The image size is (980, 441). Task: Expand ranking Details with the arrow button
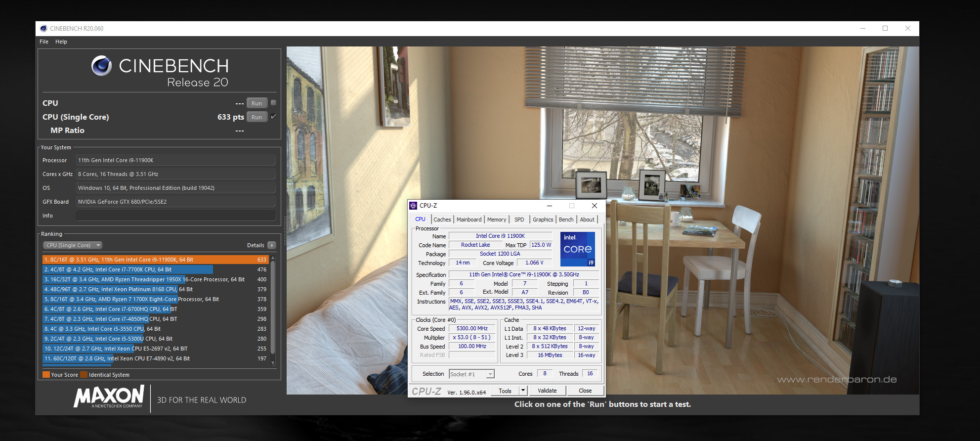point(272,245)
